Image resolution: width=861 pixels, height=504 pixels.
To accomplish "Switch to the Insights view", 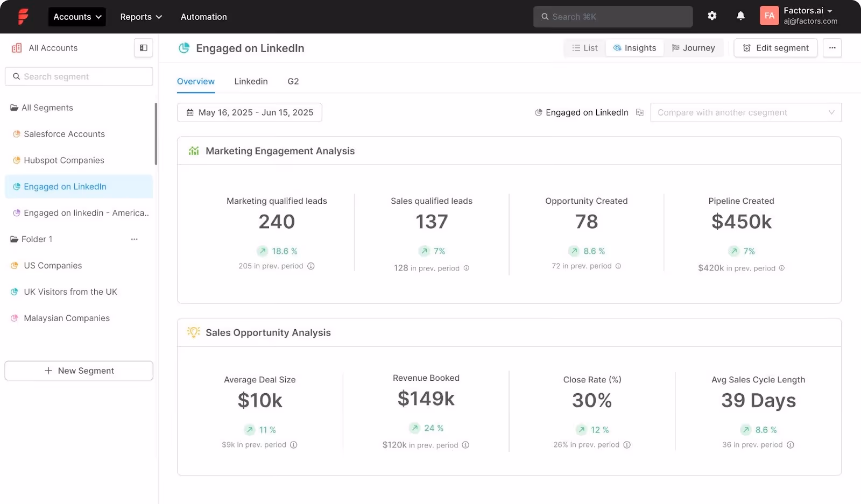I will click(x=635, y=48).
